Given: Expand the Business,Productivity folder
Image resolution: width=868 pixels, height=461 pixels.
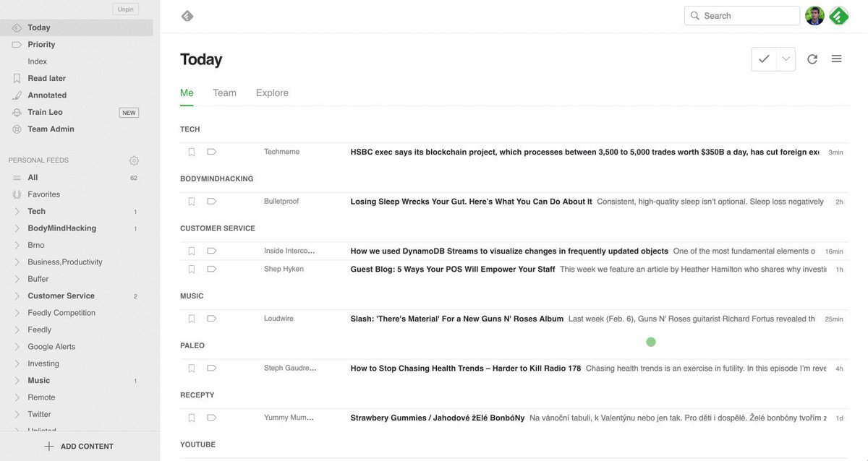Looking at the screenshot, I should pos(17,262).
